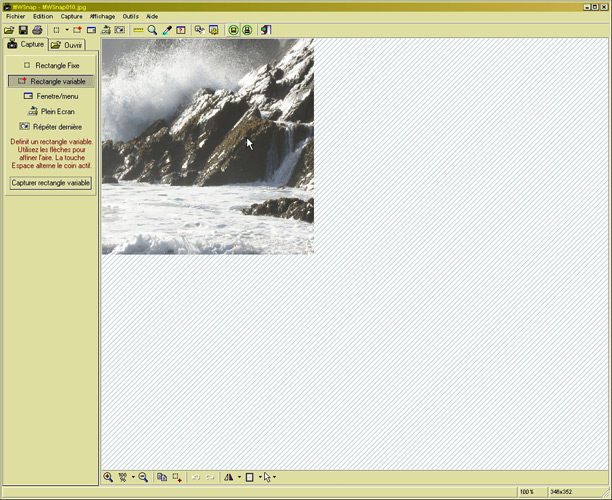Select the color picker eyedropper tool

pos(167,30)
